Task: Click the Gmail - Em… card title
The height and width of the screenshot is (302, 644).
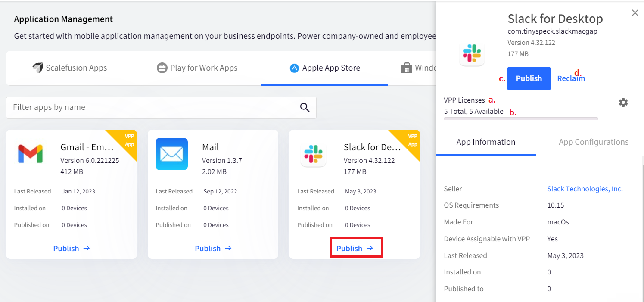Action: point(87,147)
